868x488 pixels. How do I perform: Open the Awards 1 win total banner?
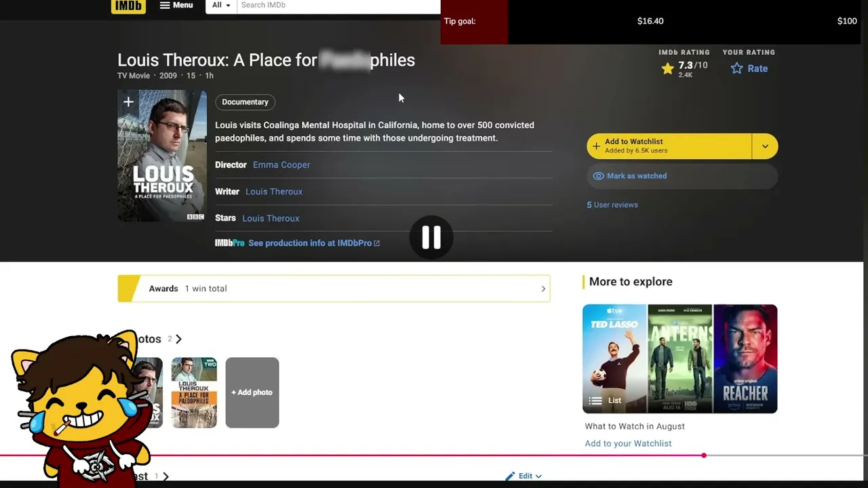point(334,289)
